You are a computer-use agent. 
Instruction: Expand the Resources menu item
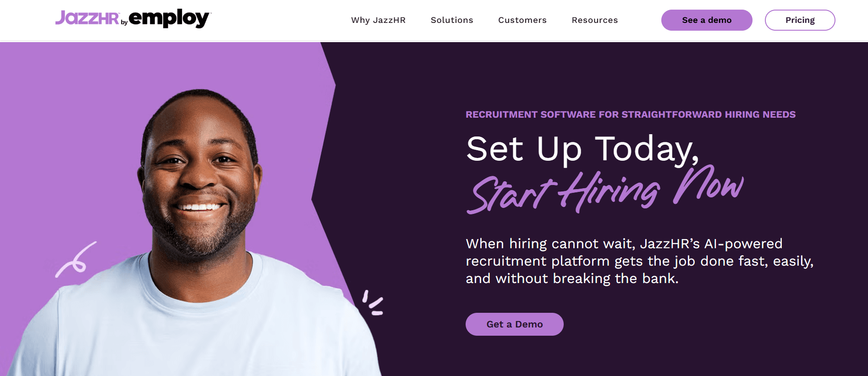[595, 20]
